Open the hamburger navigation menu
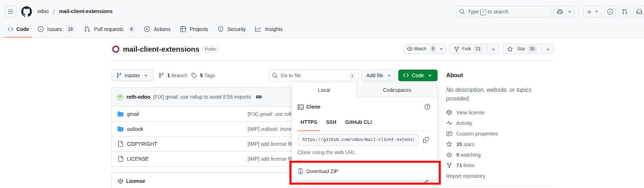This screenshot has height=188, width=644. [x=10, y=12]
